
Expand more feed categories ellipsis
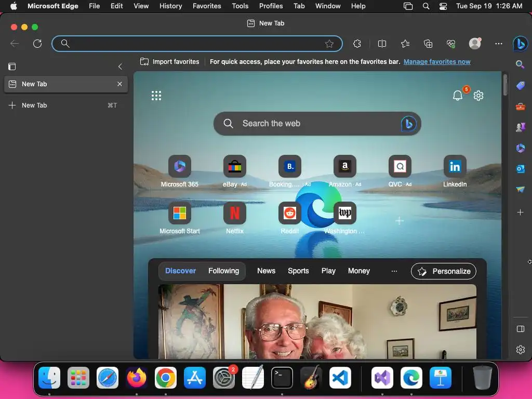394,271
